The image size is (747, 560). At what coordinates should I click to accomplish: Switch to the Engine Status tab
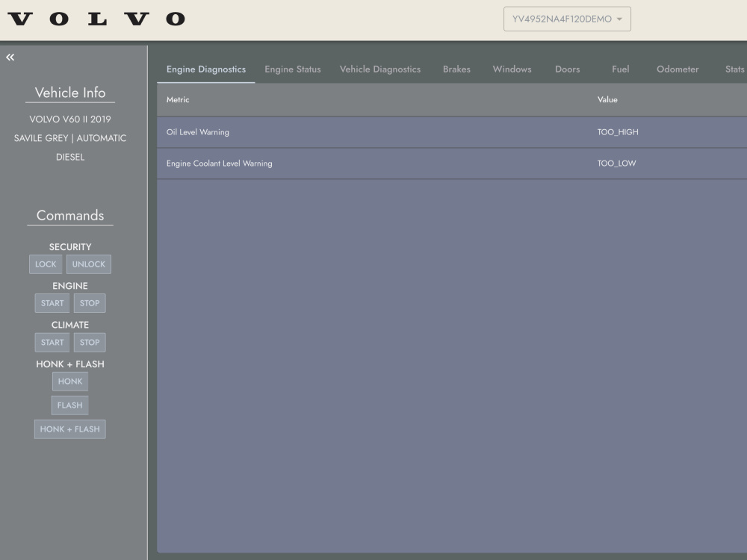pyautogui.click(x=293, y=69)
